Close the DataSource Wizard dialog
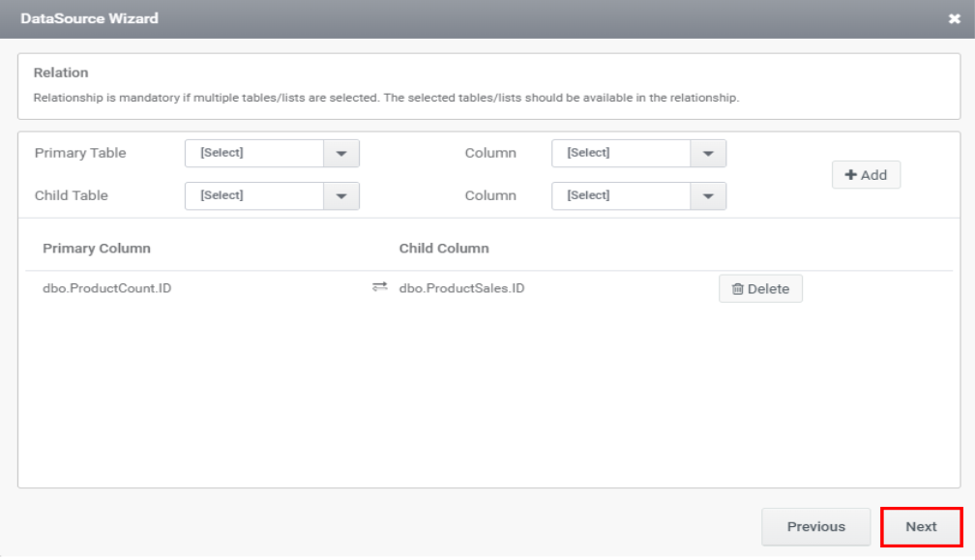 pos(955,19)
